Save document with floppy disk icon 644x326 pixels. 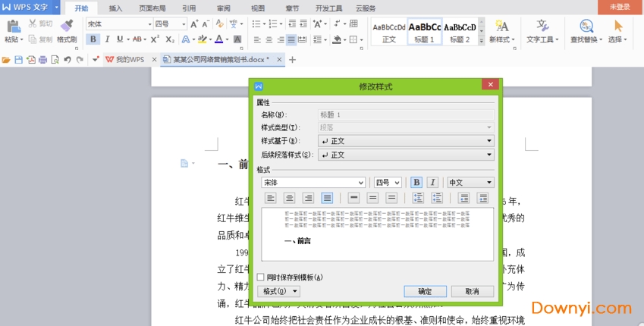[18, 60]
